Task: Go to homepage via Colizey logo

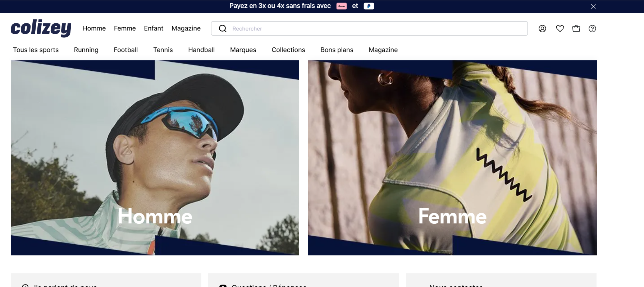Action: click(x=41, y=28)
